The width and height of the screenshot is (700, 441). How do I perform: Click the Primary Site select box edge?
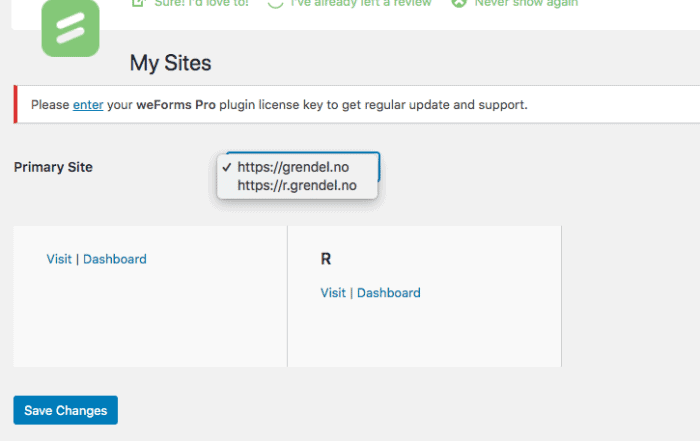(379, 167)
